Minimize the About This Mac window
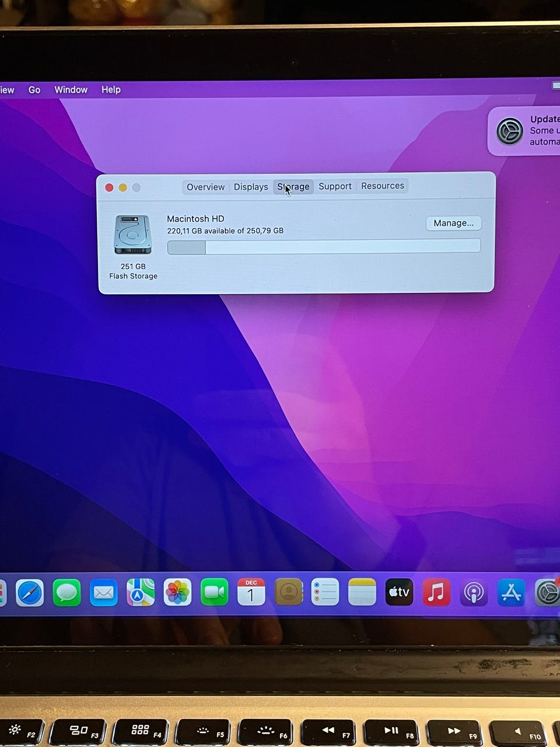Screen dimensions: 560x747 coord(123,187)
